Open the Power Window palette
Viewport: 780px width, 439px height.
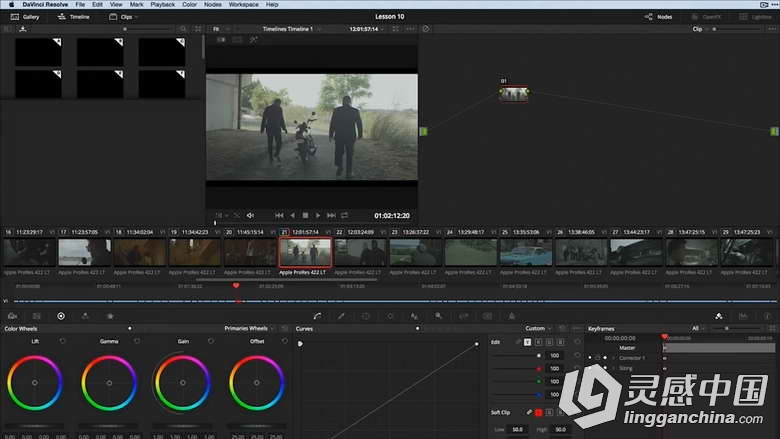coord(365,316)
